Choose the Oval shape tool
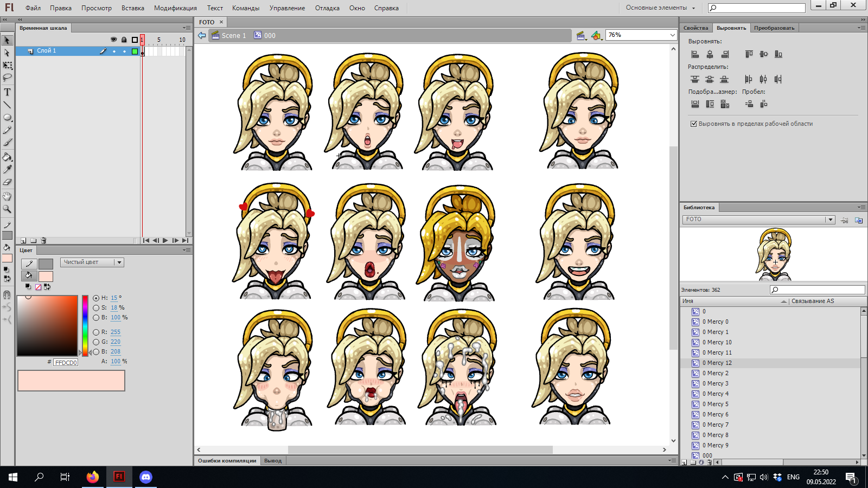This screenshot has width=868, height=488. (x=7, y=117)
